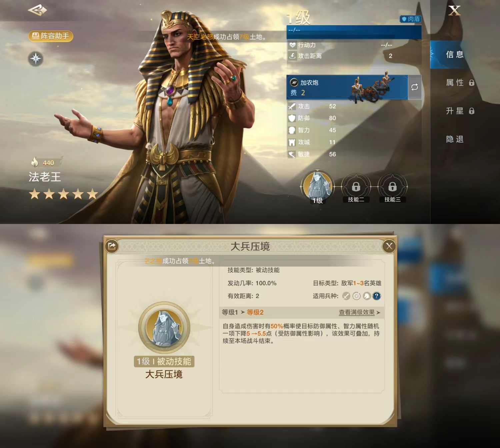Expand 查看满级效果 max level effect
The height and width of the screenshot is (448, 500).
359,312
